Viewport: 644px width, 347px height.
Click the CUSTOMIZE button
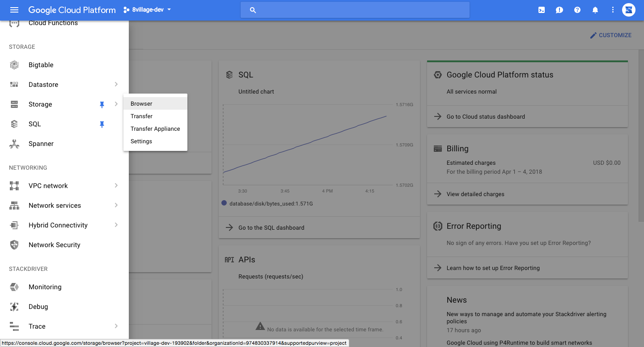tap(610, 35)
